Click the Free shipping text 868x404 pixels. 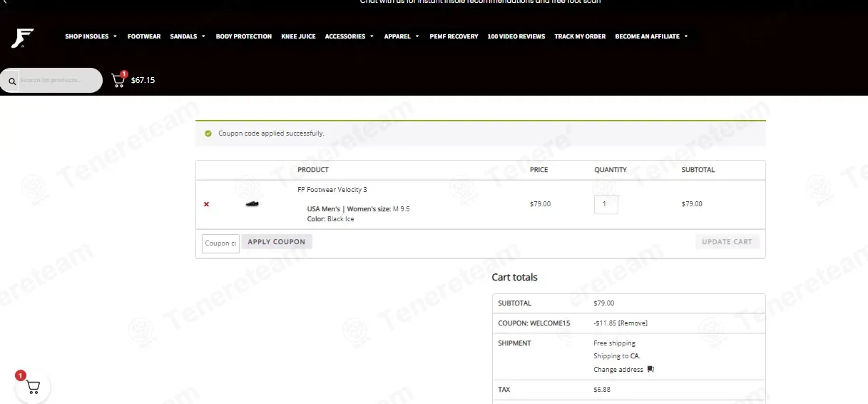coord(614,343)
